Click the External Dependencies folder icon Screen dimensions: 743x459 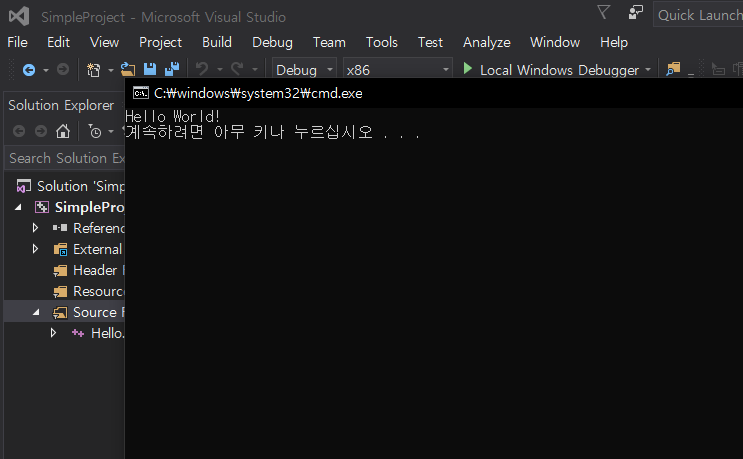60,249
